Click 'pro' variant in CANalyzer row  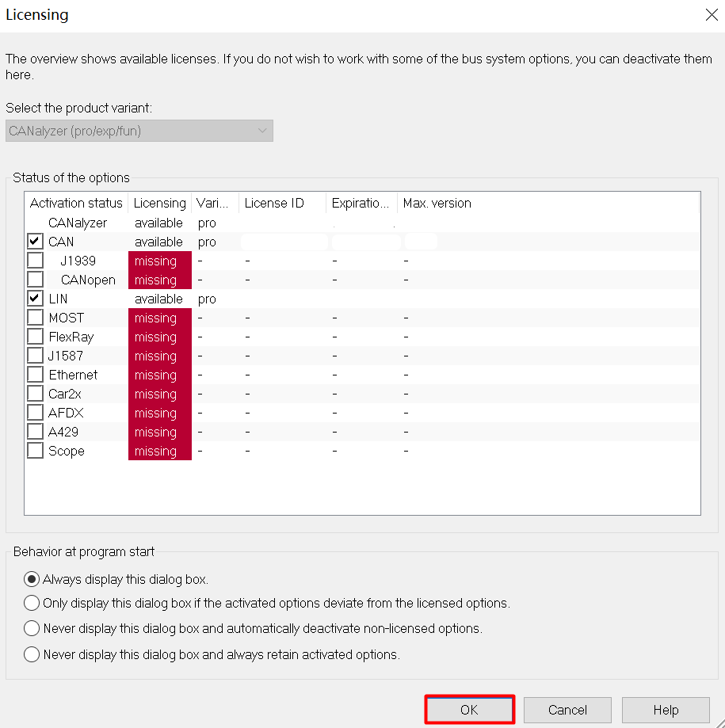tap(207, 223)
